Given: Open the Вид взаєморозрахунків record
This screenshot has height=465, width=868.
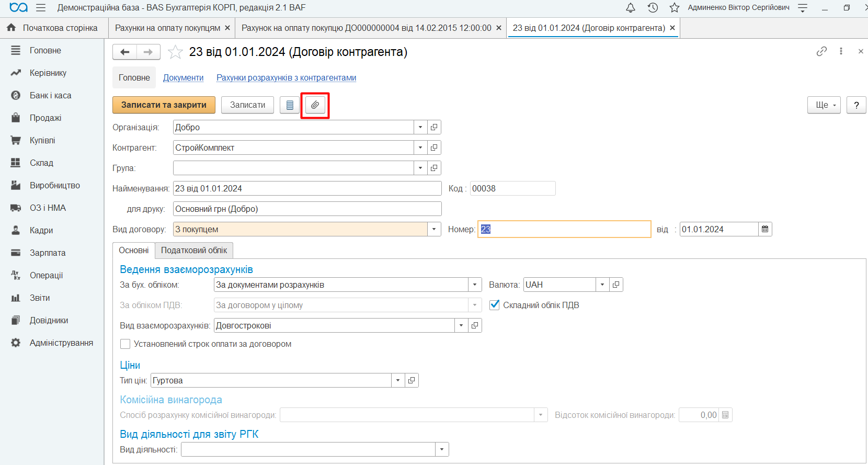Looking at the screenshot, I should 475,325.
